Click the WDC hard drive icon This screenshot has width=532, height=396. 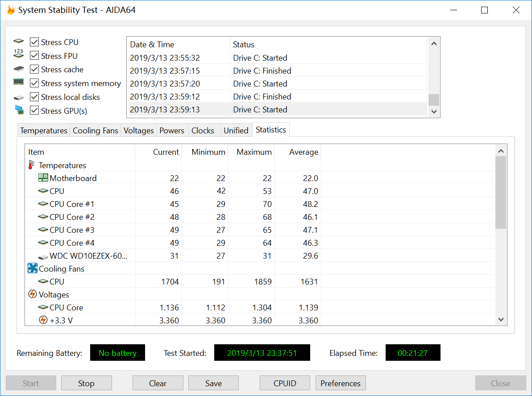point(43,256)
